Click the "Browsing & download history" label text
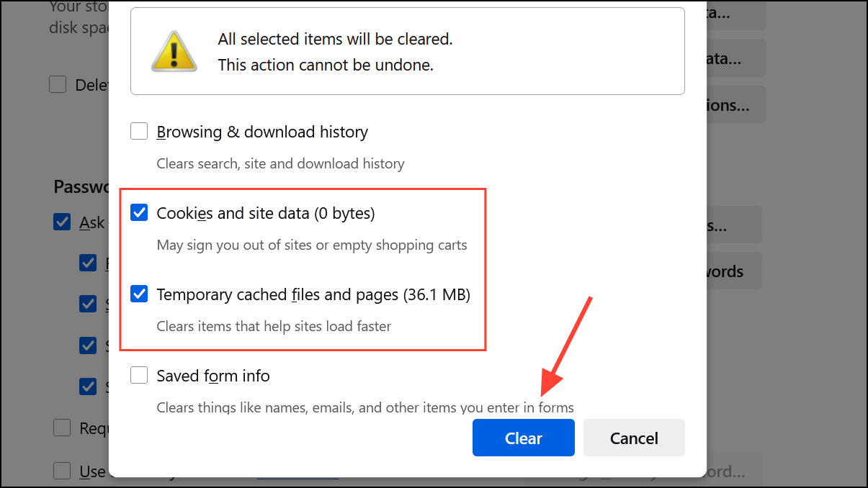The height and width of the screenshot is (488, 868). (262, 132)
